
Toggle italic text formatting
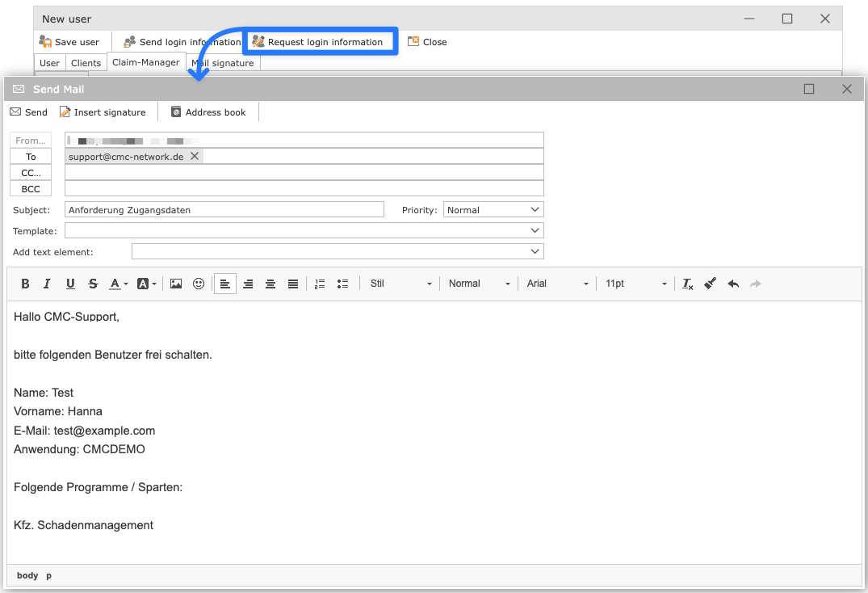[47, 284]
